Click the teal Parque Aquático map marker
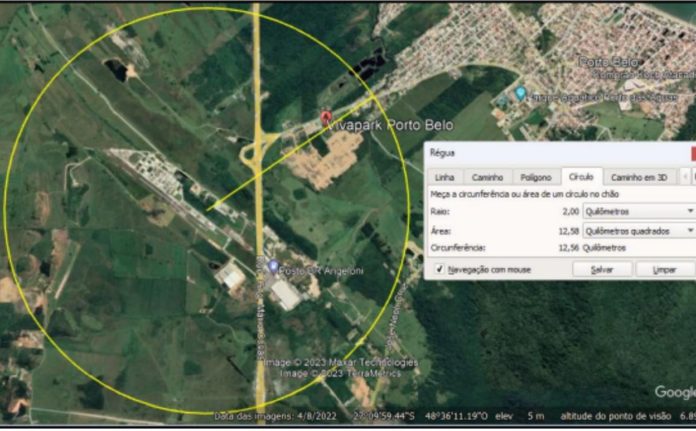The image size is (696, 431). click(520, 94)
